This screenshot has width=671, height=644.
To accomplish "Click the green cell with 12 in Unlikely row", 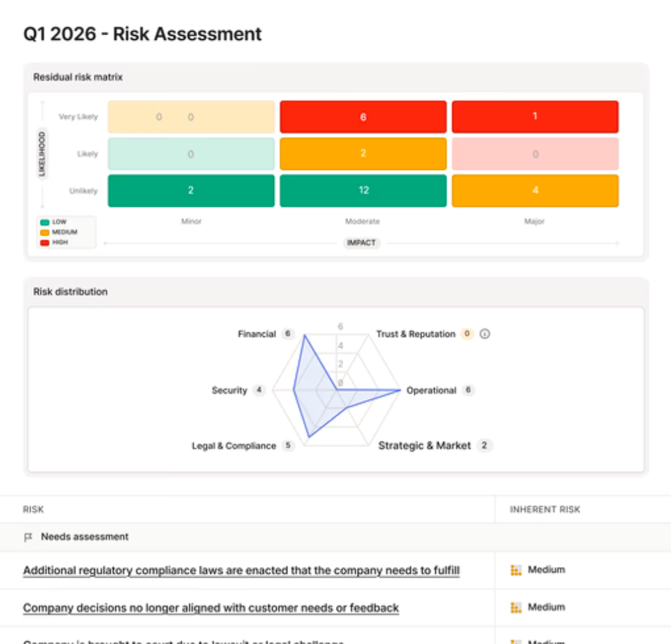I will (x=363, y=190).
